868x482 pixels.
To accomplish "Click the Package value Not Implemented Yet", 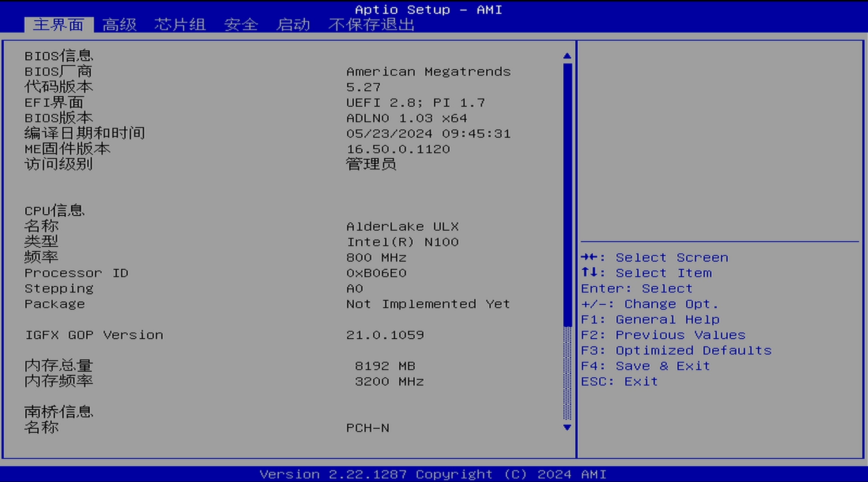I will point(428,304).
